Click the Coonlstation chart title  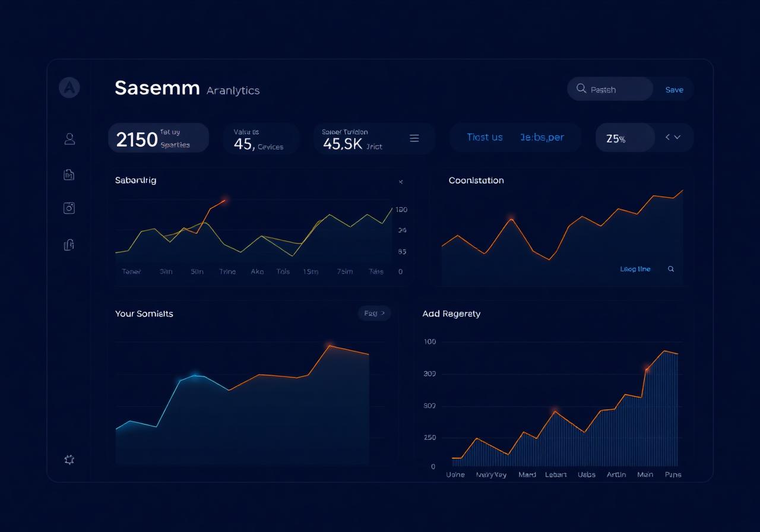pyautogui.click(x=476, y=180)
